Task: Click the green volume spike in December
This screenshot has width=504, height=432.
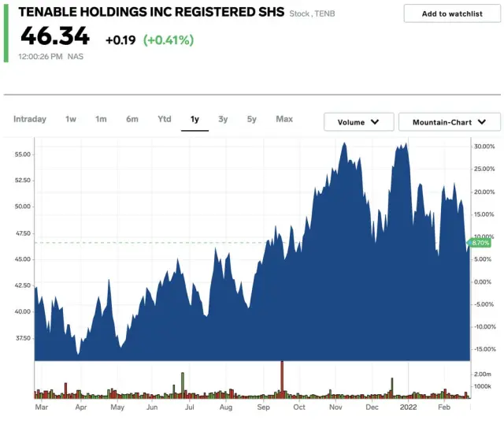Action: (391, 387)
